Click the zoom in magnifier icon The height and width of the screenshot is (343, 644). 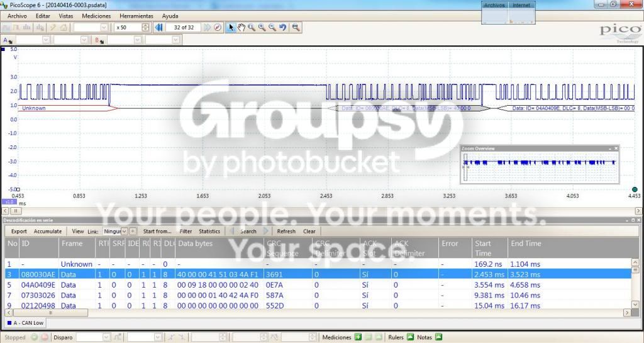[x=262, y=28]
